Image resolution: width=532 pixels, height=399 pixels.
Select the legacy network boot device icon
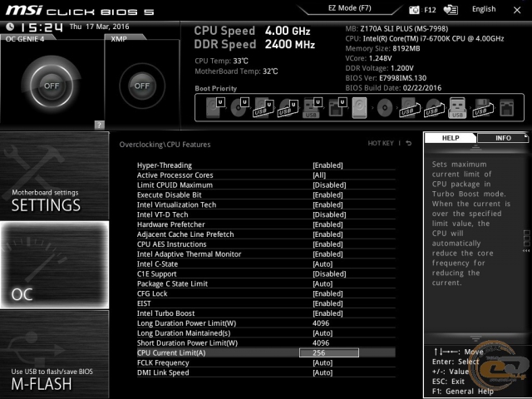pyautogui.click(x=506, y=108)
